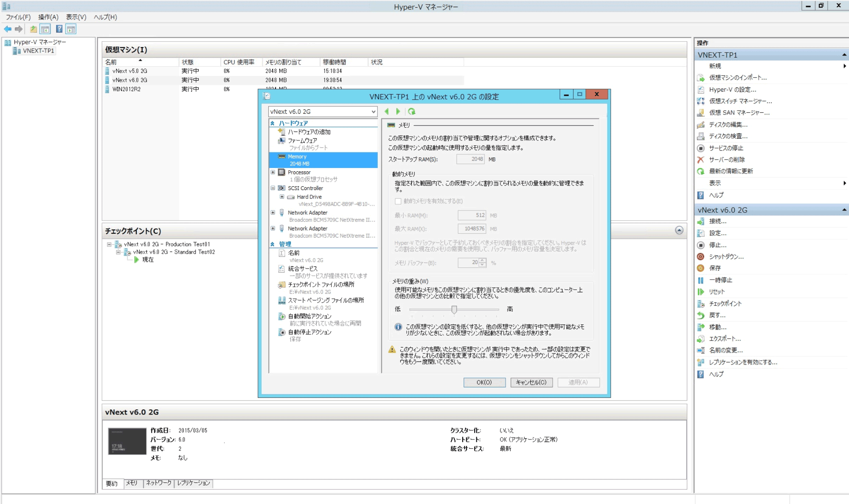Click メモリ バッファー spinner arrows
Image resolution: width=849 pixels, height=504 pixels.
click(483, 263)
